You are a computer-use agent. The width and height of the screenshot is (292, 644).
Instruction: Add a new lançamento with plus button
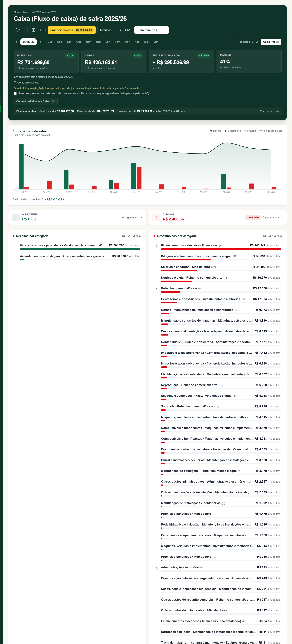[165, 30]
